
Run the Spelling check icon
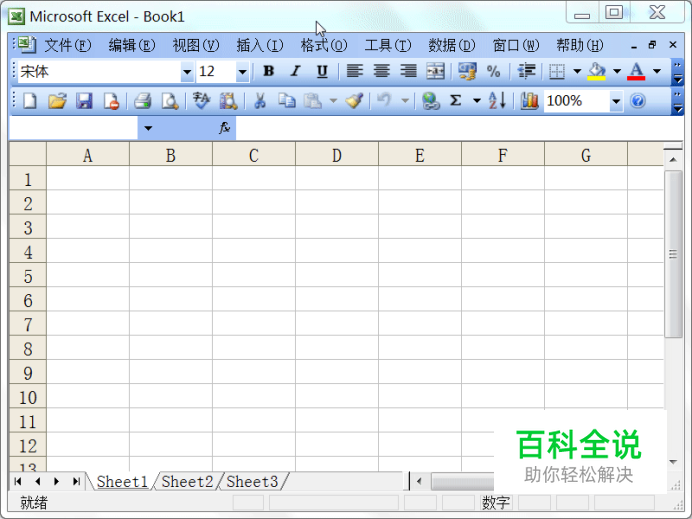[201, 101]
